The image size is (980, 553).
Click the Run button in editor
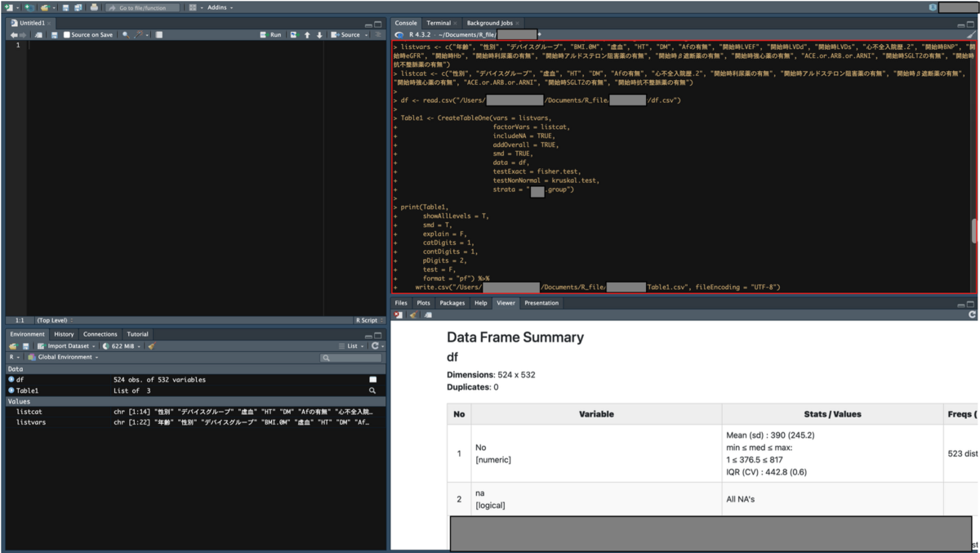(x=271, y=35)
